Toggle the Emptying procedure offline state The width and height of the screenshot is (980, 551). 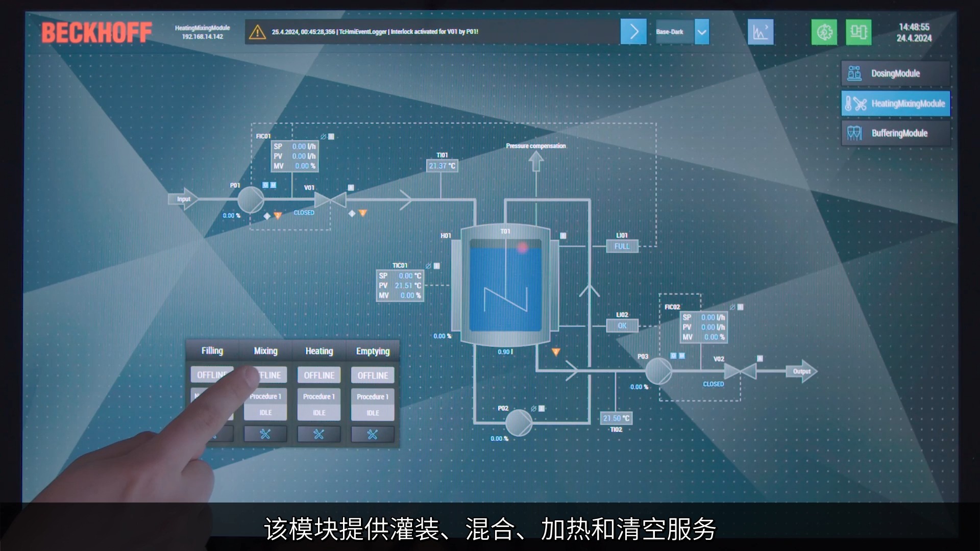point(372,375)
